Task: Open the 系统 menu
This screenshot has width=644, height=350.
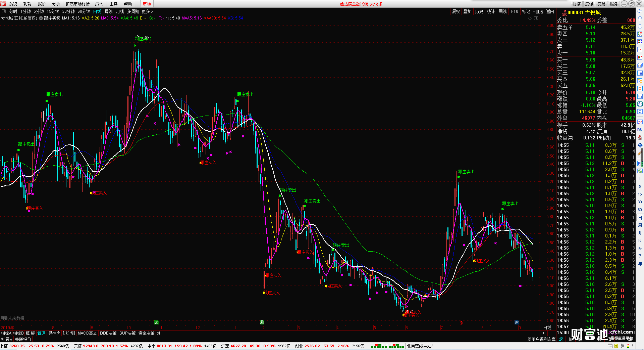Action: click(x=13, y=4)
